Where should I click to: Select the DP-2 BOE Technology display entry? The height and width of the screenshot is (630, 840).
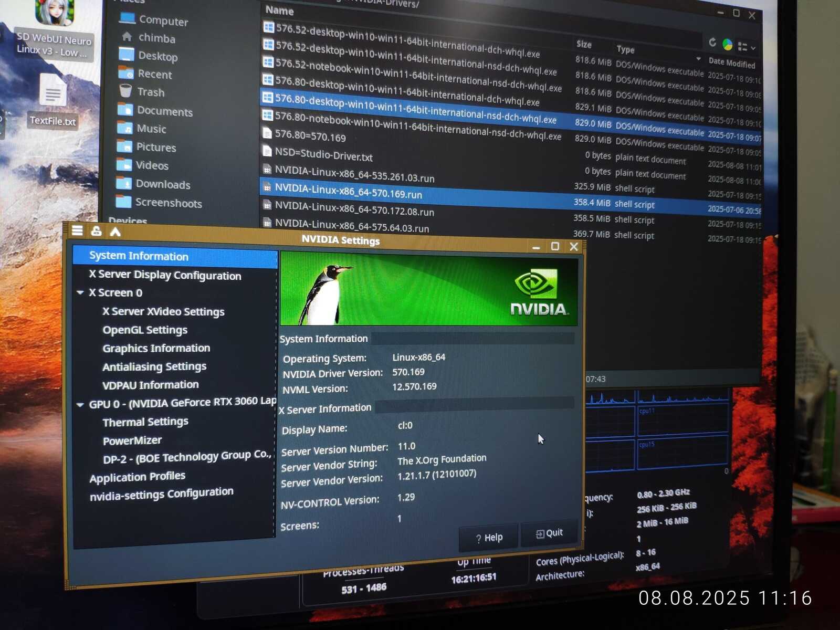(187, 457)
